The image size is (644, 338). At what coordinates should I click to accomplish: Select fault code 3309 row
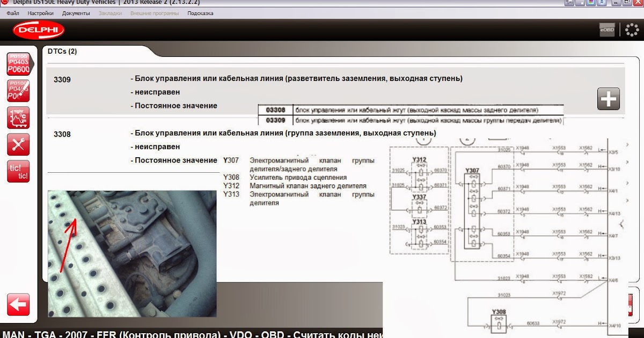pos(335,92)
